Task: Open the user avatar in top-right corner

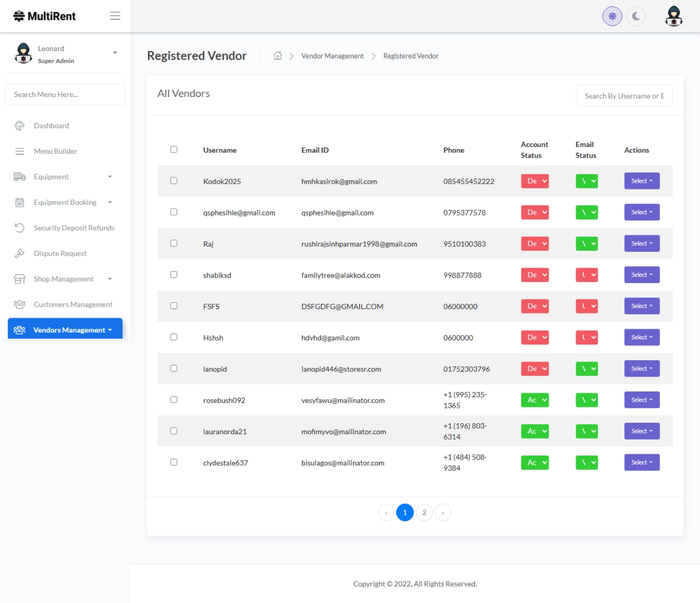Action: point(673,16)
